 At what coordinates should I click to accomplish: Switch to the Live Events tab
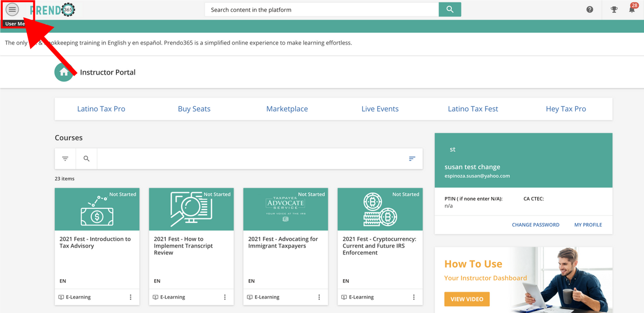click(x=380, y=109)
